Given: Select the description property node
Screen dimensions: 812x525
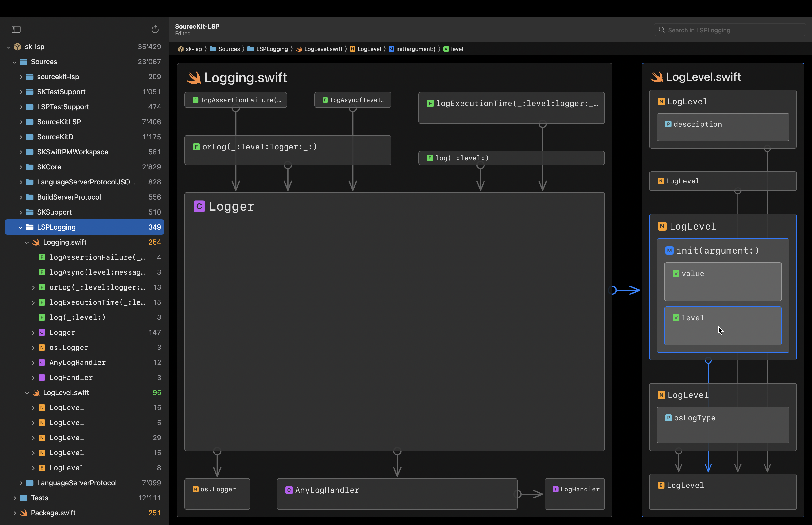Looking at the screenshot, I should pos(723,127).
